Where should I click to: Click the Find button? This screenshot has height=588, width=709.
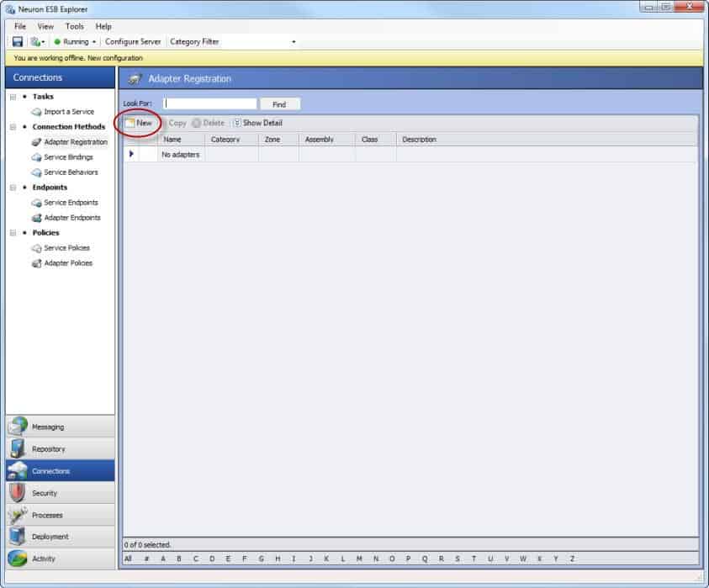tap(280, 104)
